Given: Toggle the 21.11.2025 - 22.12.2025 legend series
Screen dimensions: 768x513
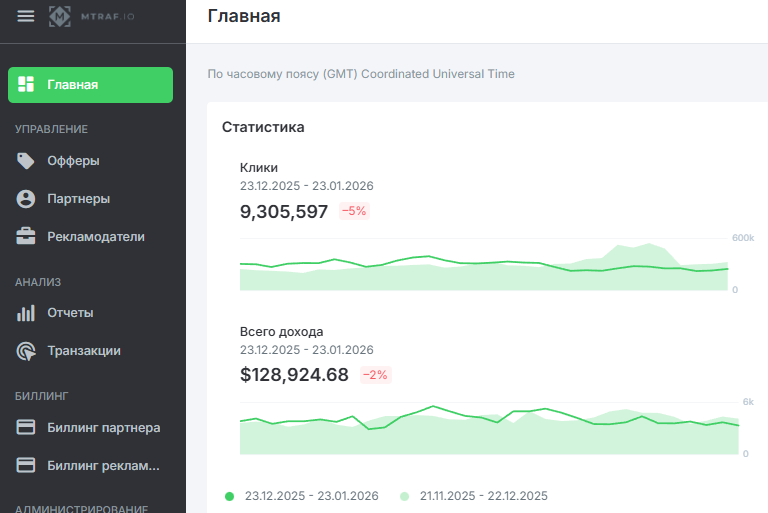Looking at the screenshot, I should (483, 496).
